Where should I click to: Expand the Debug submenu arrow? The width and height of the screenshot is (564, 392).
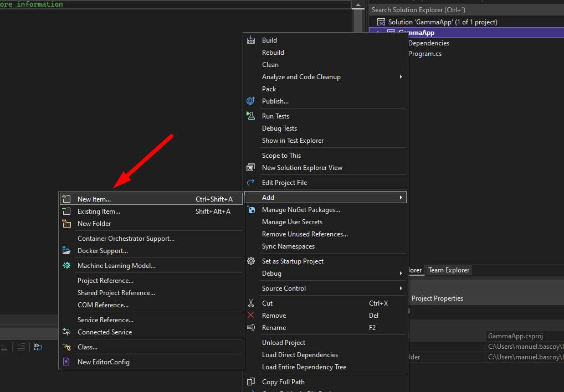(401, 274)
